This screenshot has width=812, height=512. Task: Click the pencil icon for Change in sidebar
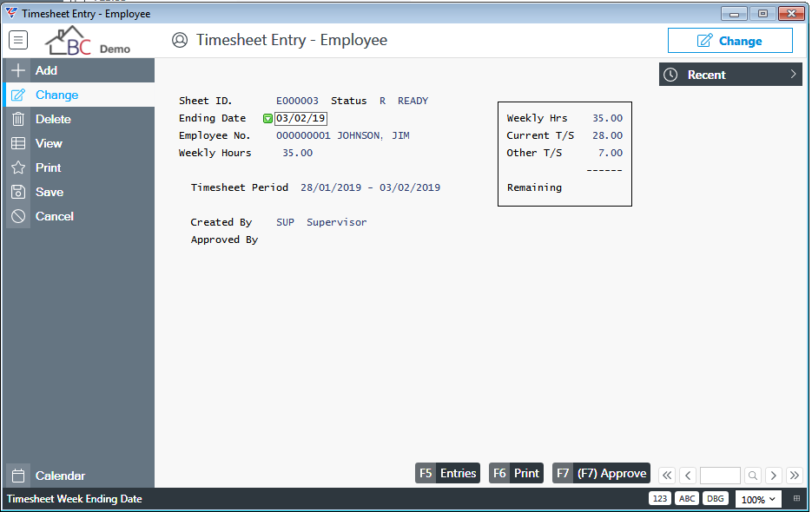pos(18,95)
